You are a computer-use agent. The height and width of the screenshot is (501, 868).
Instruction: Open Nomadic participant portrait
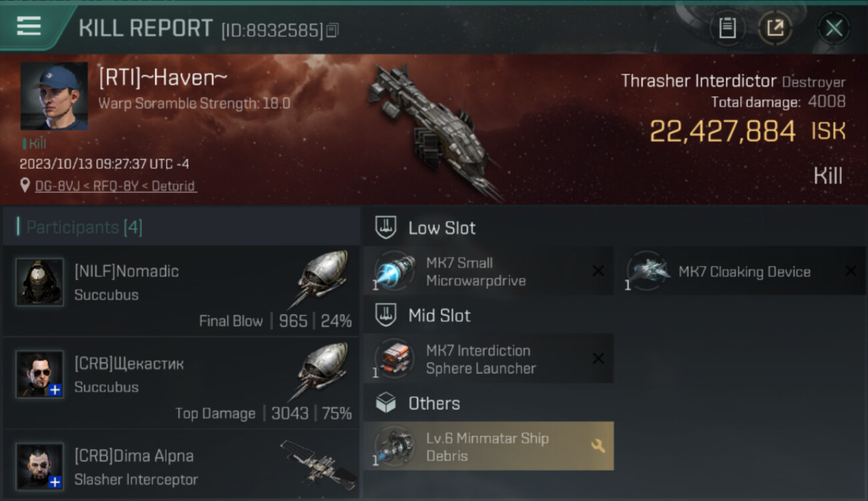[40, 282]
